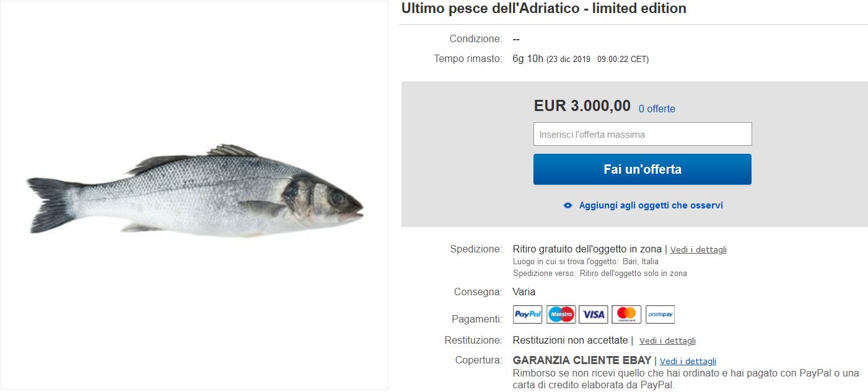The height and width of the screenshot is (392, 868).
Task: Click the "Restituzioni non accettate" text
Action: click(x=570, y=341)
